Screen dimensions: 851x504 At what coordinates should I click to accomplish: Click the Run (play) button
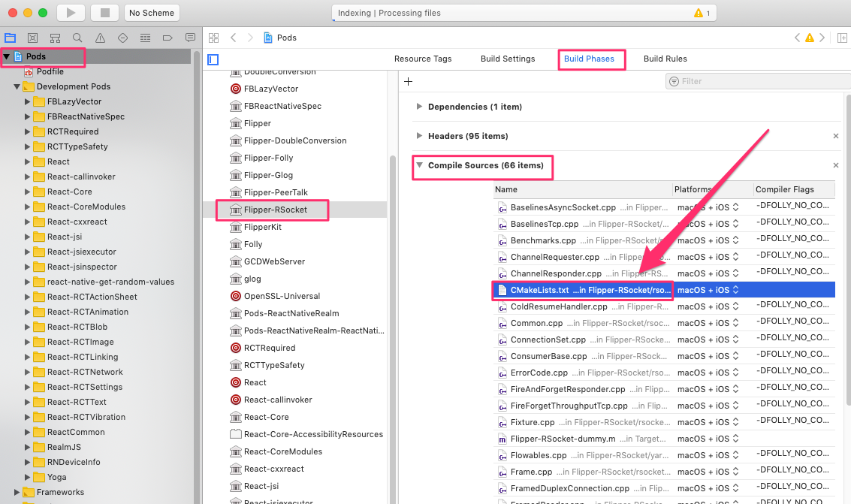[71, 13]
